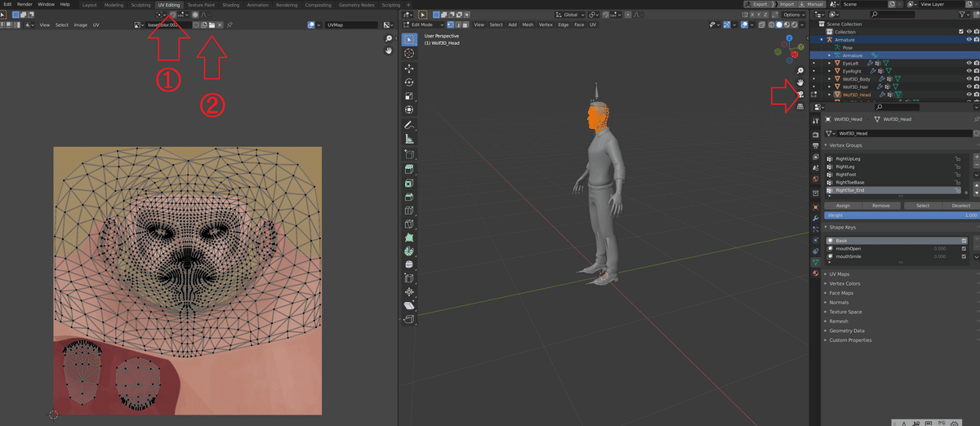Click the Assign vertex group button

click(x=843, y=206)
